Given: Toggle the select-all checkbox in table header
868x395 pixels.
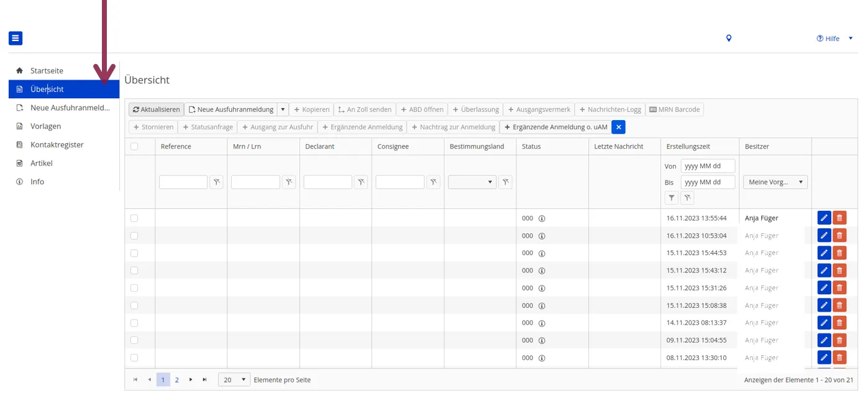Looking at the screenshot, I should [134, 147].
